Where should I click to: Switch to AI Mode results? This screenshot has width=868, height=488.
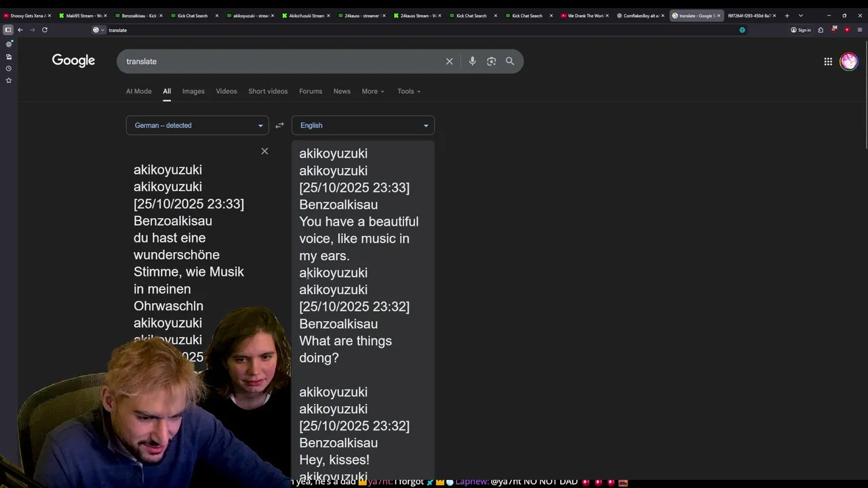click(139, 91)
